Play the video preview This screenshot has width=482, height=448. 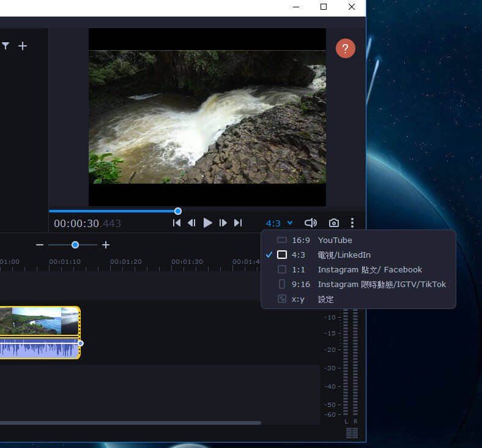(207, 223)
